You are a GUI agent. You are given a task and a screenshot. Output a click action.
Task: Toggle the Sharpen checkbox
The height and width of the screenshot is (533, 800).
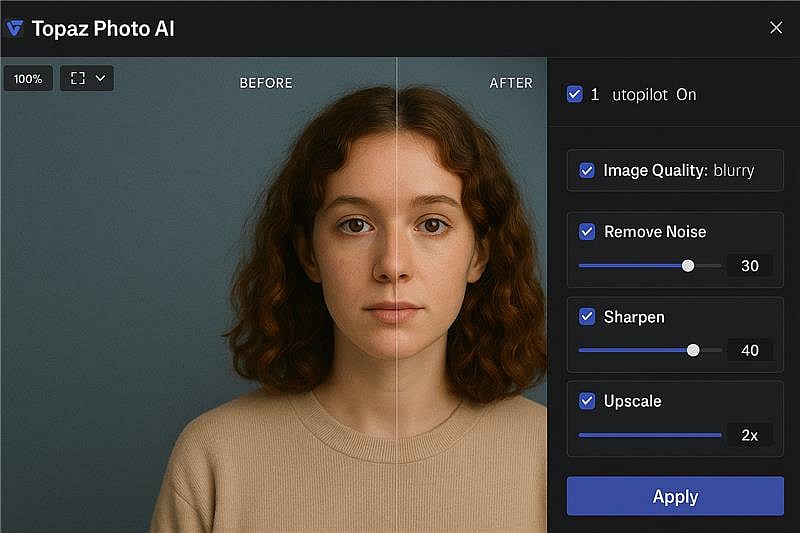tap(587, 317)
